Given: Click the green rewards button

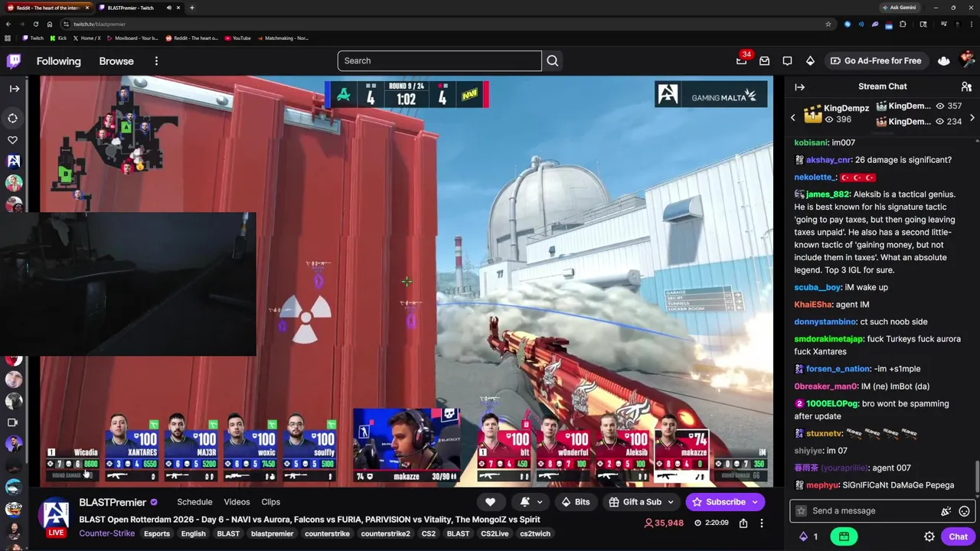Looking at the screenshot, I should pyautogui.click(x=844, y=537).
